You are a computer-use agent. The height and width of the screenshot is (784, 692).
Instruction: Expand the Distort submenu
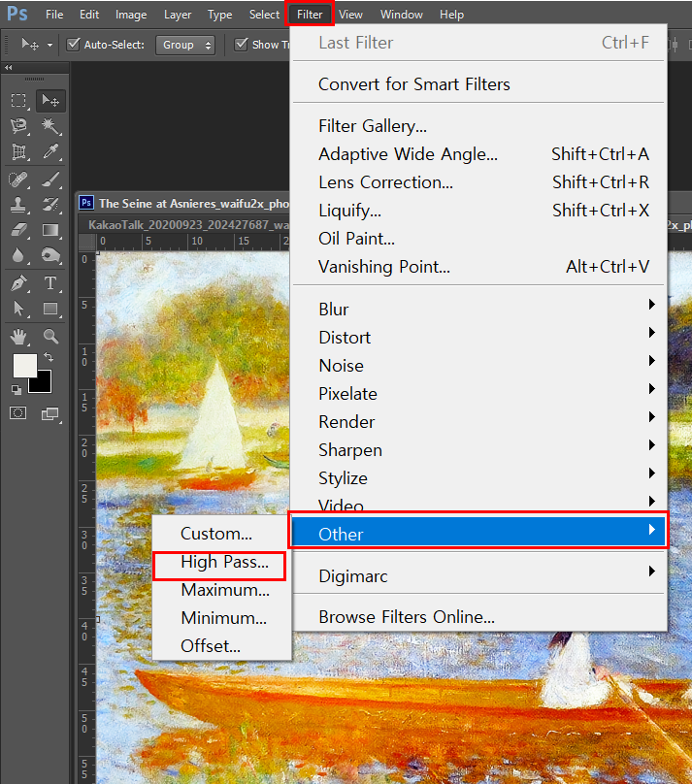(478, 338)
